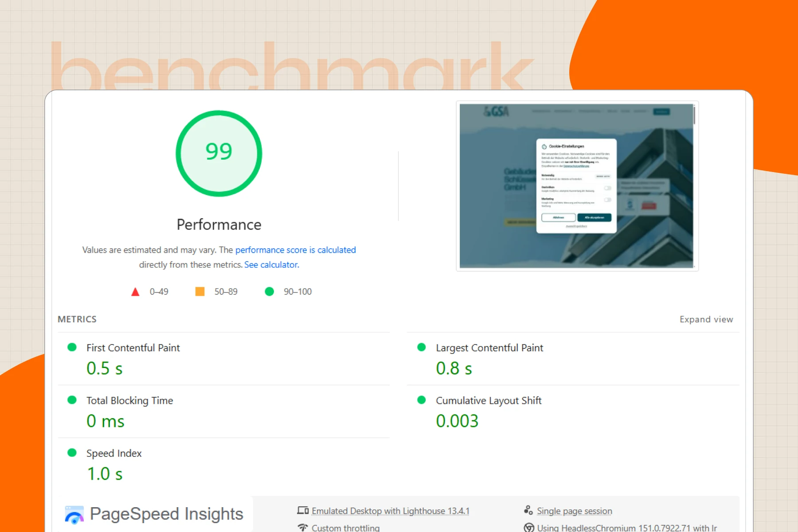The width and height of the screenshot is (798, 532).
Task: Select the Speed Index metric label
Action: (x=114, y=454)
